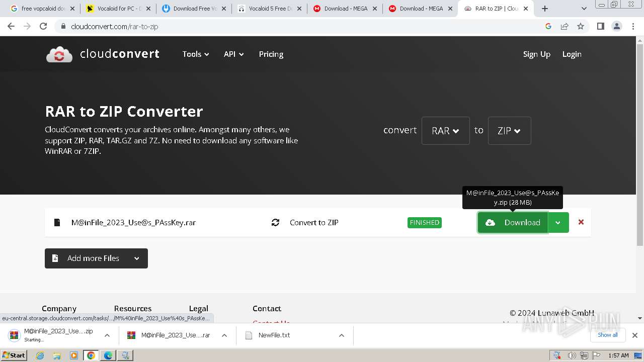Click the Edge taskbar icon
The width and height of the screenshot is (644, 362).
[x=108, y=355]
